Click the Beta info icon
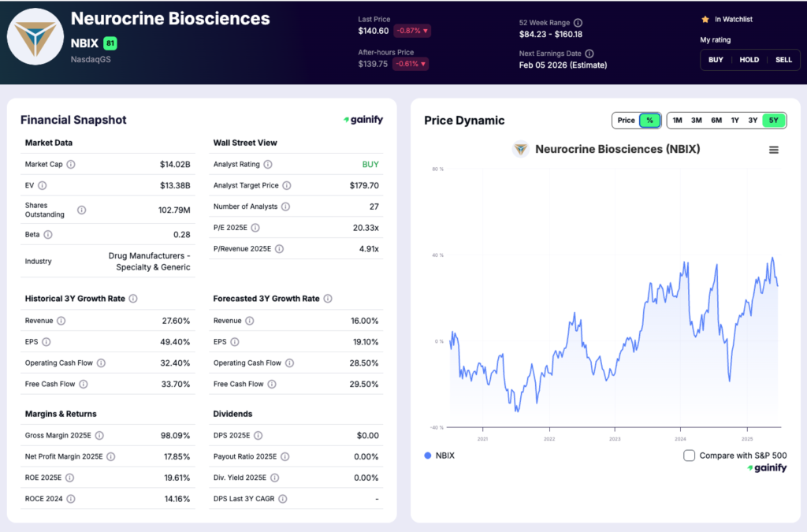 [47, 234]
